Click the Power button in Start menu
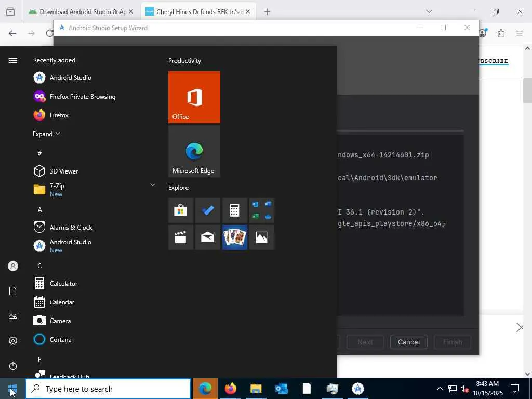The width and height of the screenshot is (532, 399). pos(13,366)
